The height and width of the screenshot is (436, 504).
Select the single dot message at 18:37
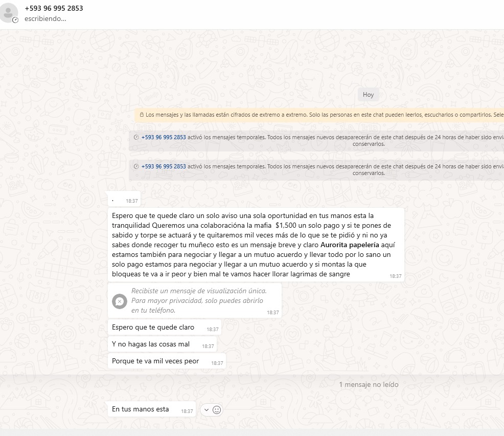[x=124, y=199]
